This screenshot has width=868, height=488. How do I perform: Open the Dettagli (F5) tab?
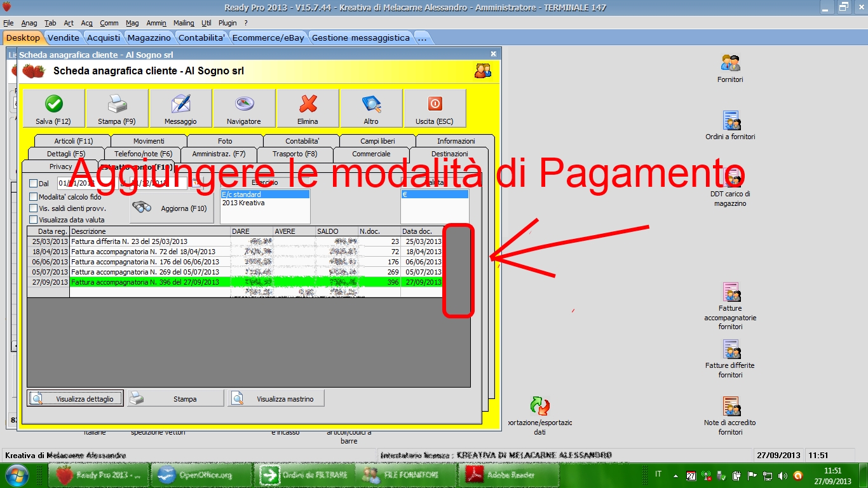click(66, 154)
